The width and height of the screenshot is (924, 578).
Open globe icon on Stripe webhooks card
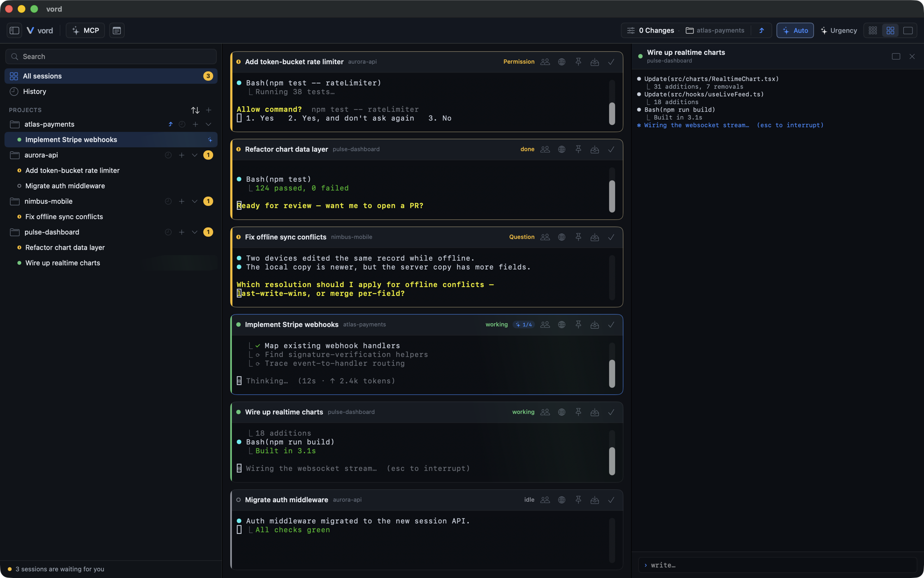point(562,325)
